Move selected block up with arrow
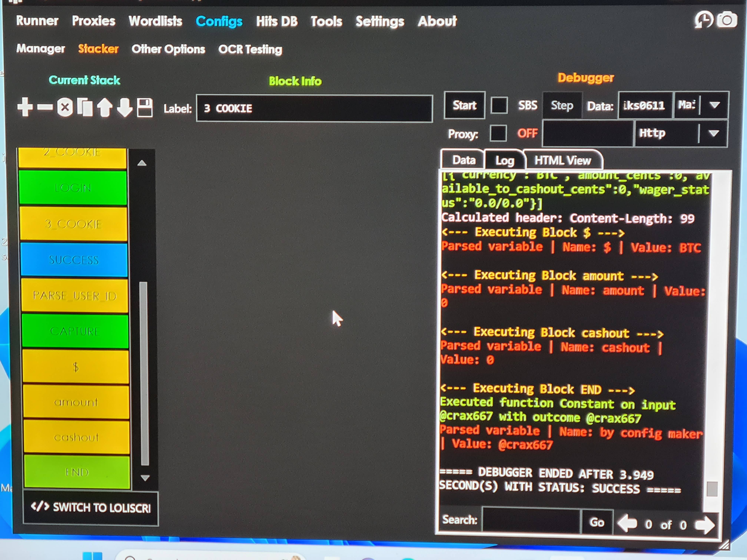The width and height of the screenshot is (747, 560). coord(105,108)
